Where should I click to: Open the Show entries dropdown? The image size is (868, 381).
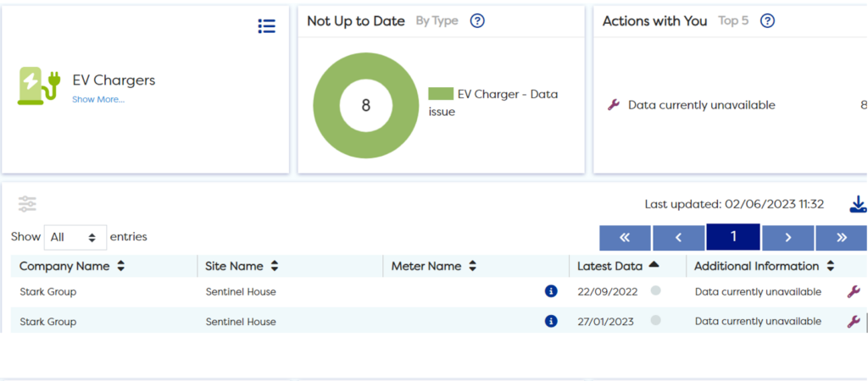click(x=75, y=237)
